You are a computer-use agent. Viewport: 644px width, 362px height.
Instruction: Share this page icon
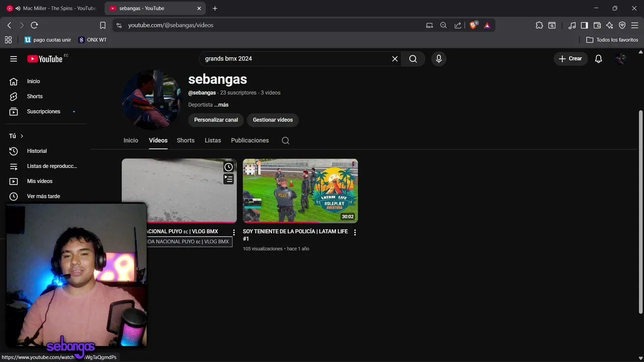coord(458,25)
